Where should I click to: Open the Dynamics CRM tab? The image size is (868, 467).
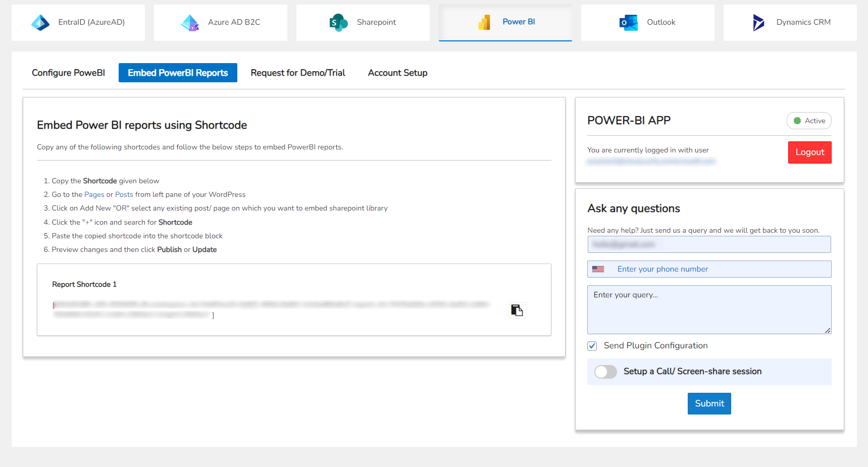[x=790, y=23]
